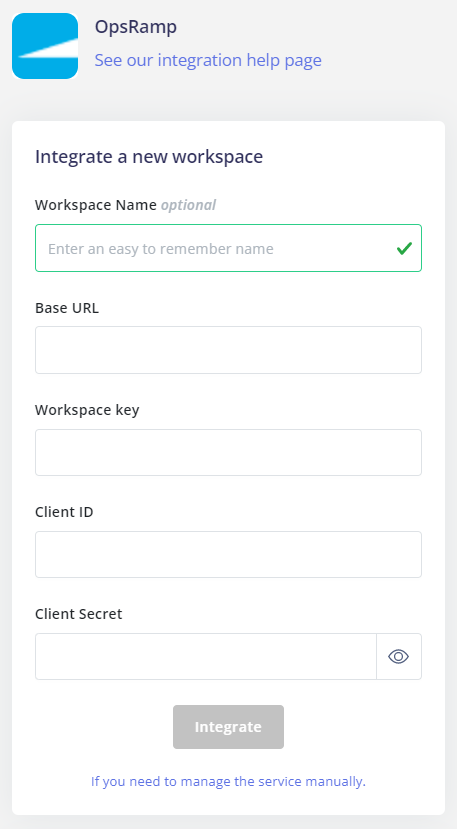Focus the Client Secret input field
Viewport: 457px width, 829px height.
[x=206, y=656]
